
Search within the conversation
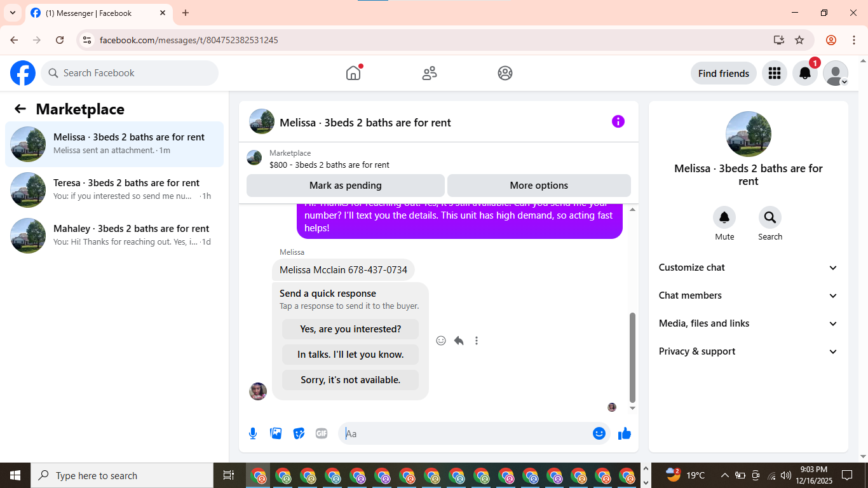(x=770, y=218)
